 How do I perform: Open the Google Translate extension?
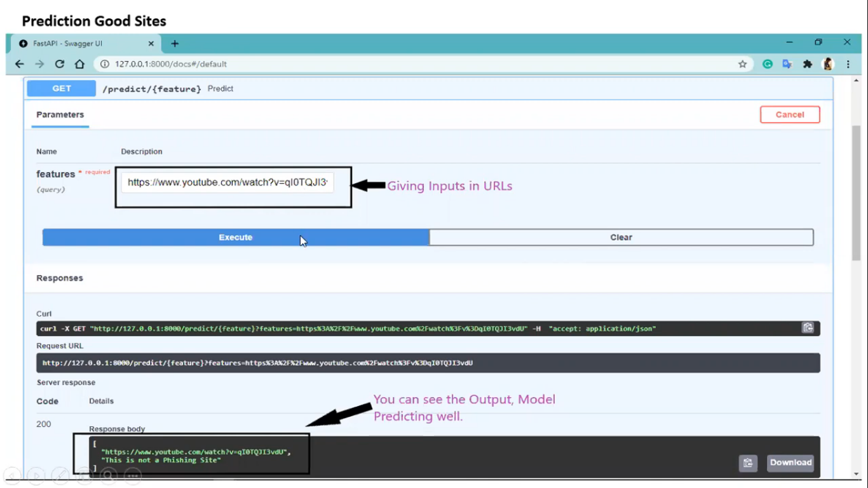[787, 64]
